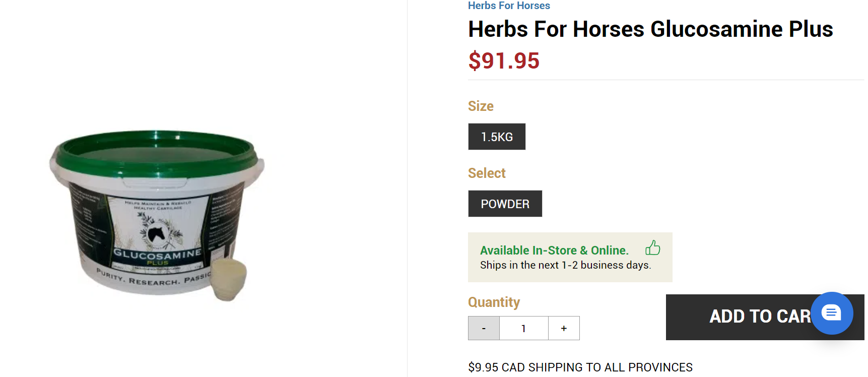Enlarge the Glucosamine Plus tub image
This screenshot has width=868, height=377.
coord(156,217)
